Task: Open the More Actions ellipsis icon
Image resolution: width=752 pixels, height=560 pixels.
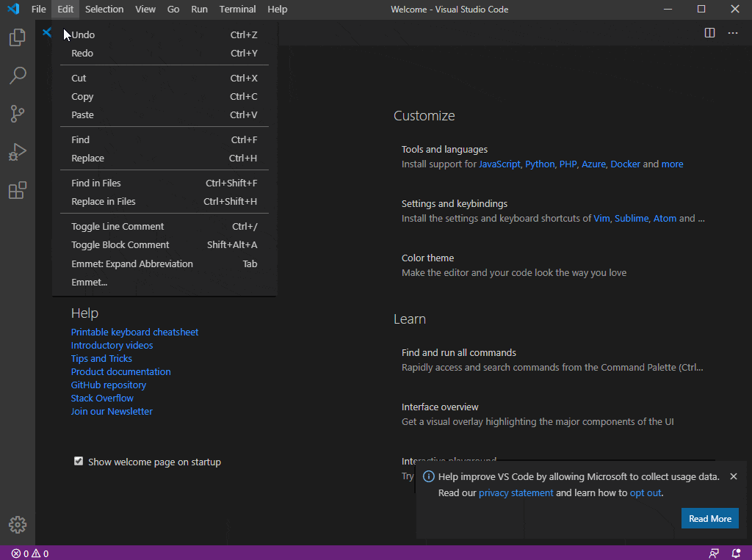Action: point(733,32)
